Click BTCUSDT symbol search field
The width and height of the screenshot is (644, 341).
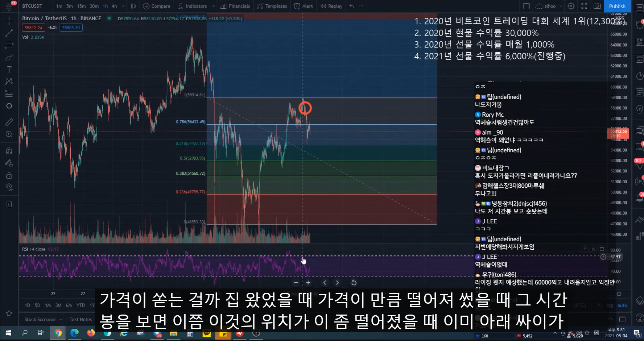(x=32, y=6)
